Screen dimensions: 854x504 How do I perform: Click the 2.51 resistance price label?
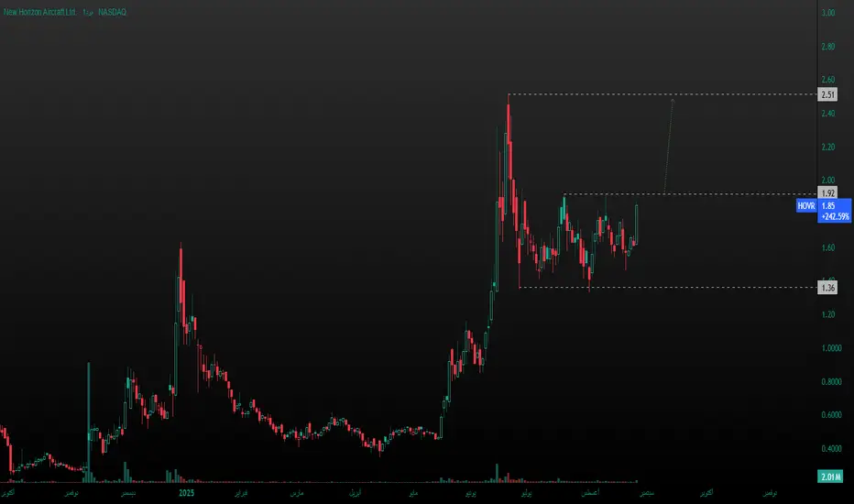827,94
